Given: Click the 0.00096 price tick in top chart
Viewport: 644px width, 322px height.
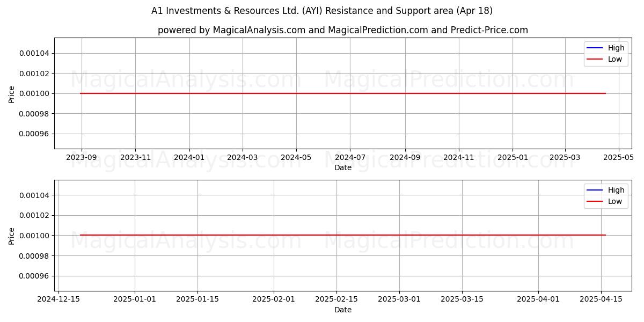Looking at the screenshot, I should 34,134.
